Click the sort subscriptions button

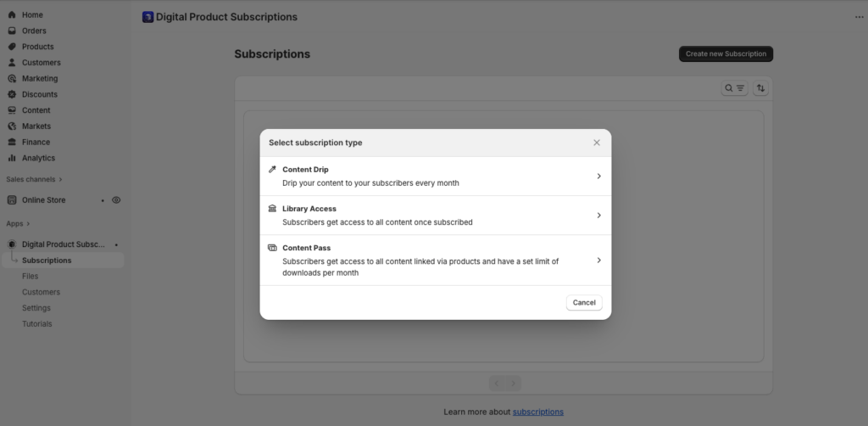760,88
